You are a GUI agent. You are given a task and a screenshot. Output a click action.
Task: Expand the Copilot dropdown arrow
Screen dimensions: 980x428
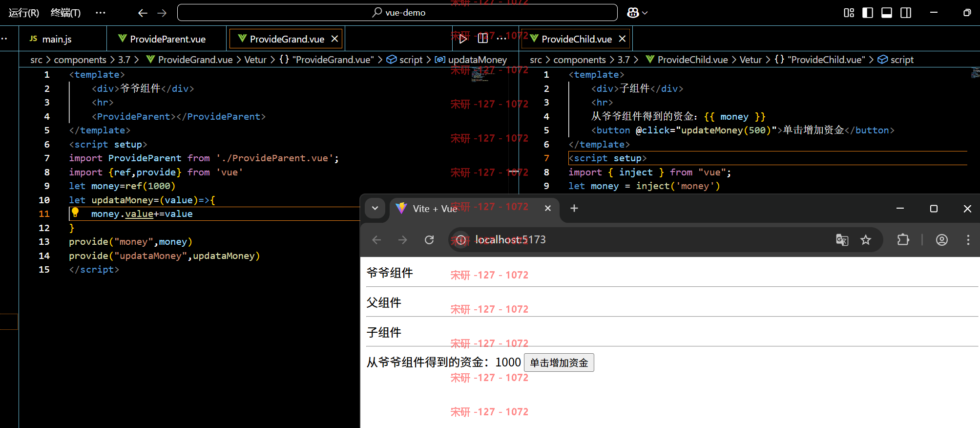coord(645,13)
